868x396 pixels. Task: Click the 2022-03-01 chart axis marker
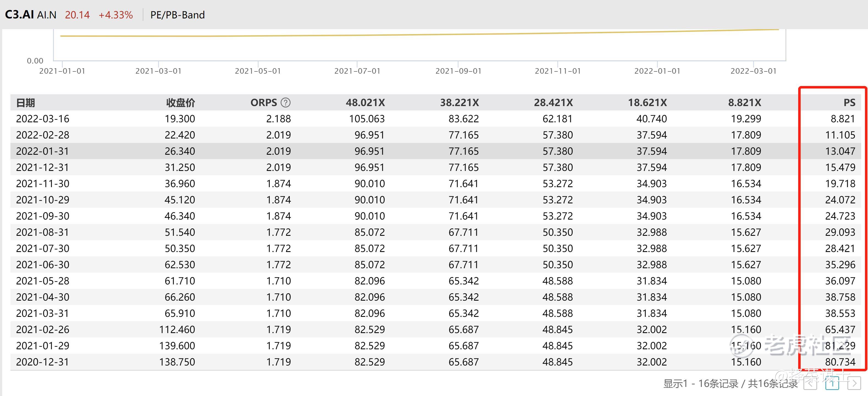point(753,71)
